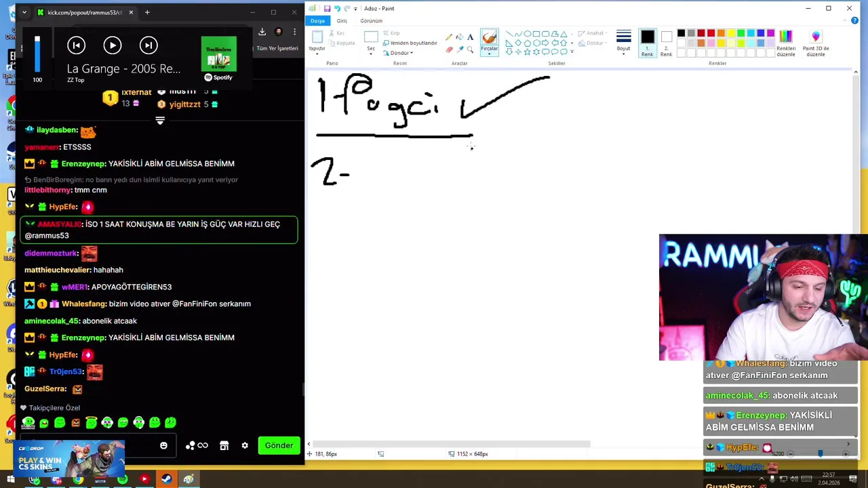The width and height of the screenshot is (868, 488).
Task: Collapse the leaderboard arrow in Kick chat
Action: pos(160,121)
